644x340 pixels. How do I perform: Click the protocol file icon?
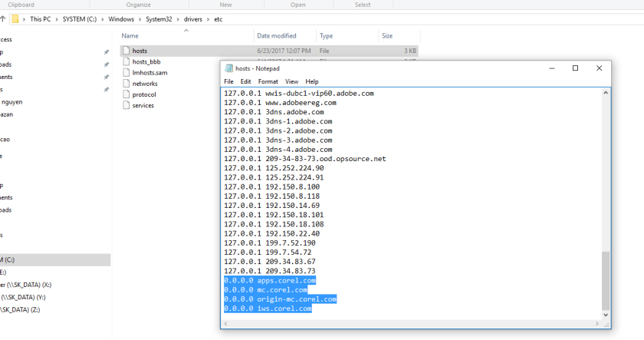(x=127, y=94)
